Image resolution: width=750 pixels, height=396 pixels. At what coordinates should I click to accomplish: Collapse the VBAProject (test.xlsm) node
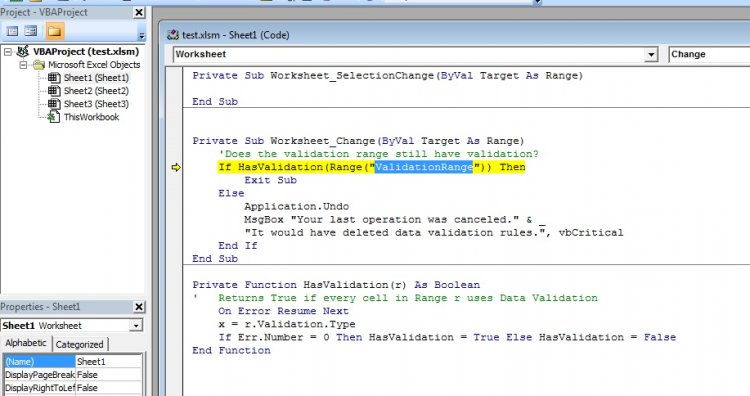(x=8, y=52)
